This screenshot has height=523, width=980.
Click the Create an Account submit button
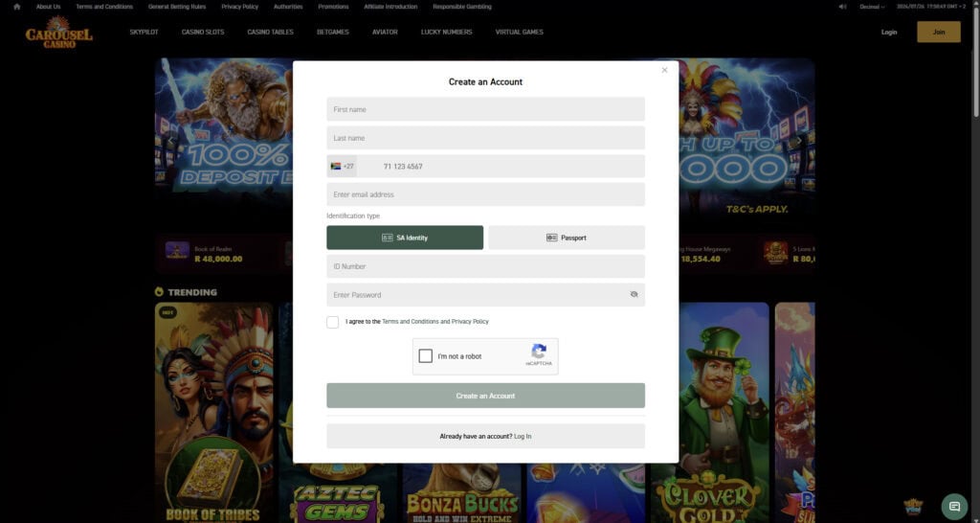(485, 396)
